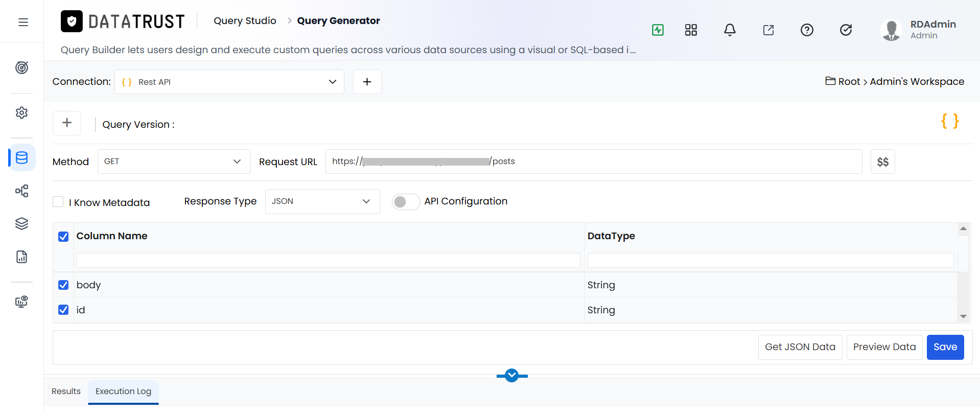Open the Response Type JSON dropdown
Screen dimensions: 980x413
tap(322, 201)
